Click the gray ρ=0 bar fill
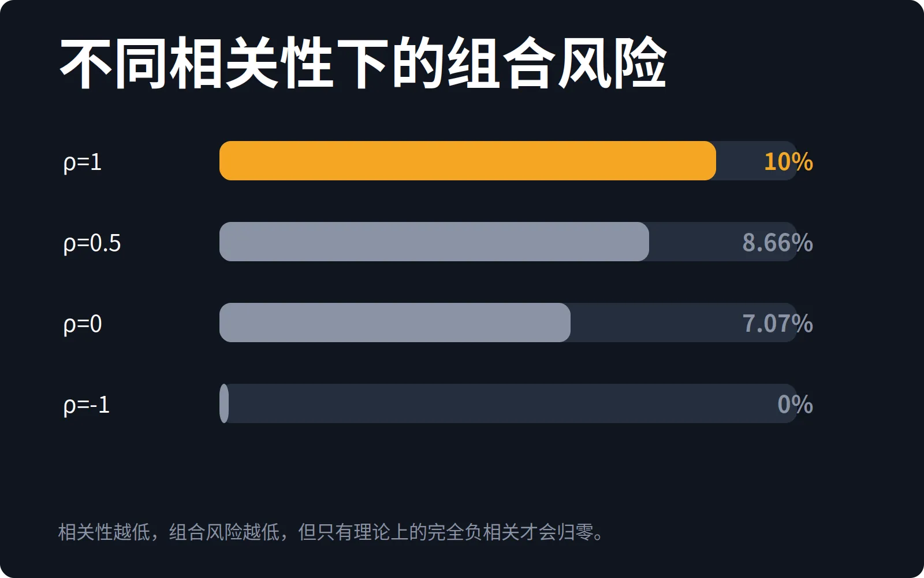The image size is (924, 578). coord(395,323)
